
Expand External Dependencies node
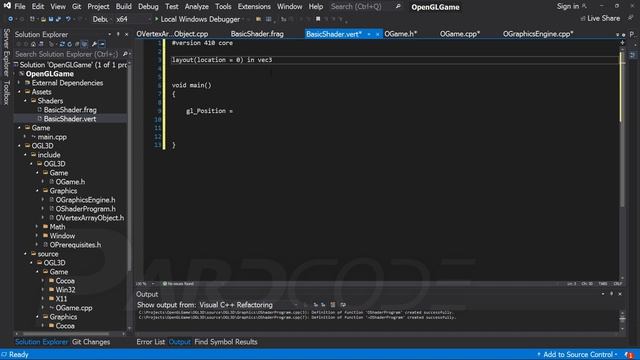click(x=19, y=83)
